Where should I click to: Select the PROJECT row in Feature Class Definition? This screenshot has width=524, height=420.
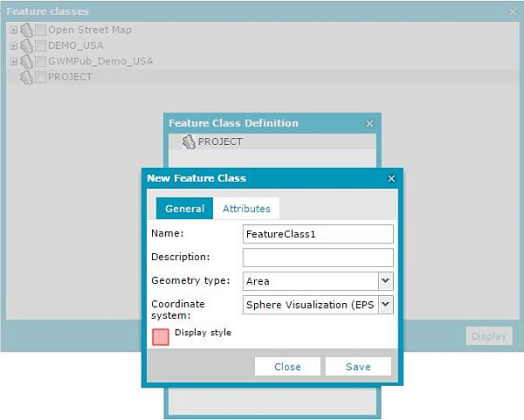pos(272,141)
